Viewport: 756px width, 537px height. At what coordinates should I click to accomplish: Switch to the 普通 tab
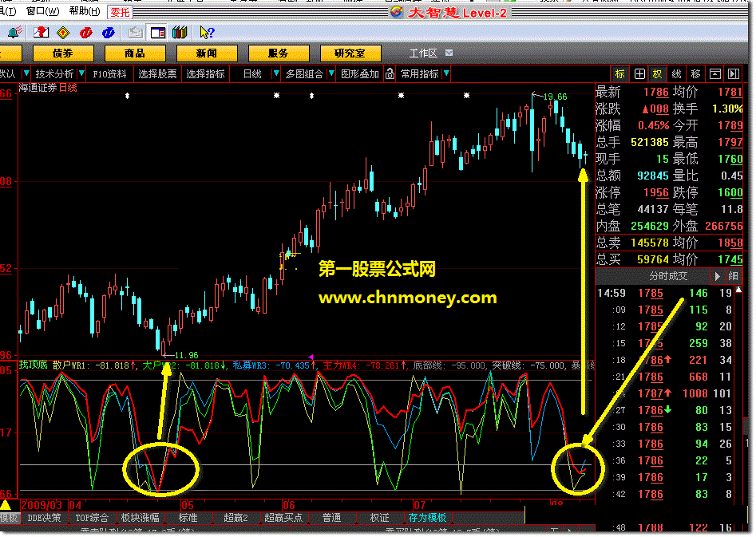click(331, 518)
